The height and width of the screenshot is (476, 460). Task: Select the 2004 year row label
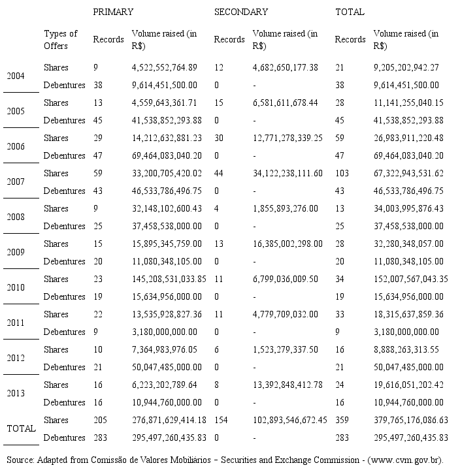[x=16, y=76]
